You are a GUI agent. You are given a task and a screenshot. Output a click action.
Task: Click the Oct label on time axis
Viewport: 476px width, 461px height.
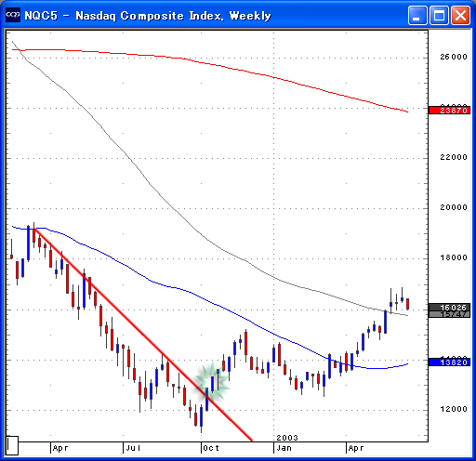tap(211, 448)
